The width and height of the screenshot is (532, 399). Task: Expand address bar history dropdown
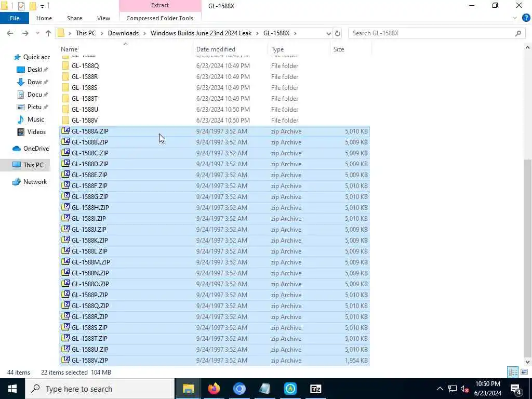(328, 33)
